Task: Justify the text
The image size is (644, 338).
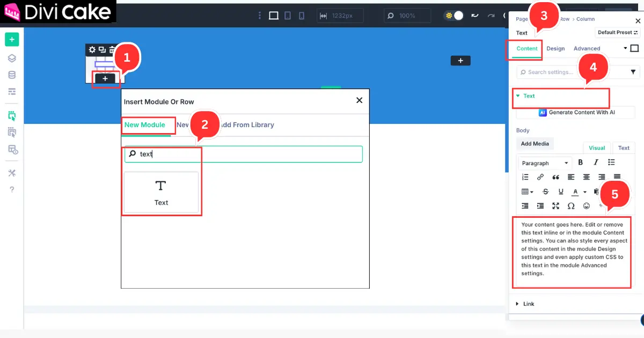Action: 617,177
